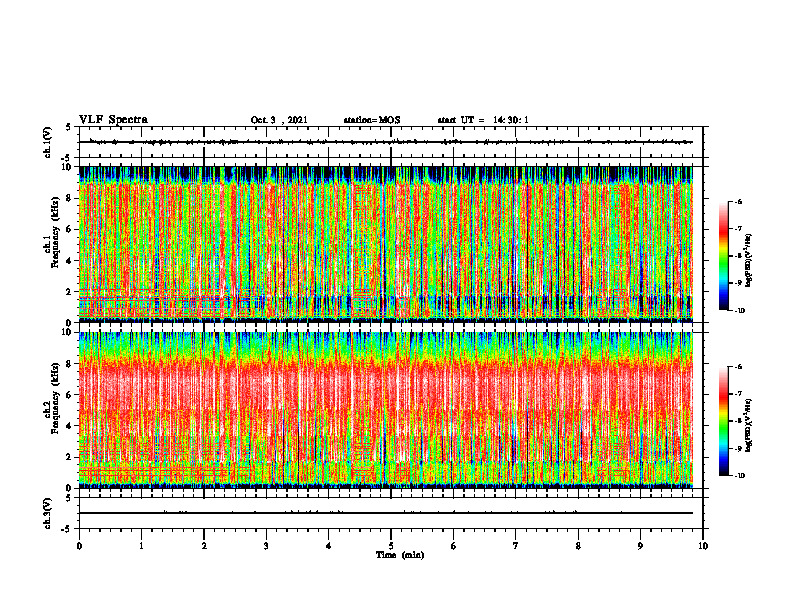Click the "5" tick on ch.3(V) axis
The width and height of the screenshot is (792, 612).
click(x=69, y=498)
